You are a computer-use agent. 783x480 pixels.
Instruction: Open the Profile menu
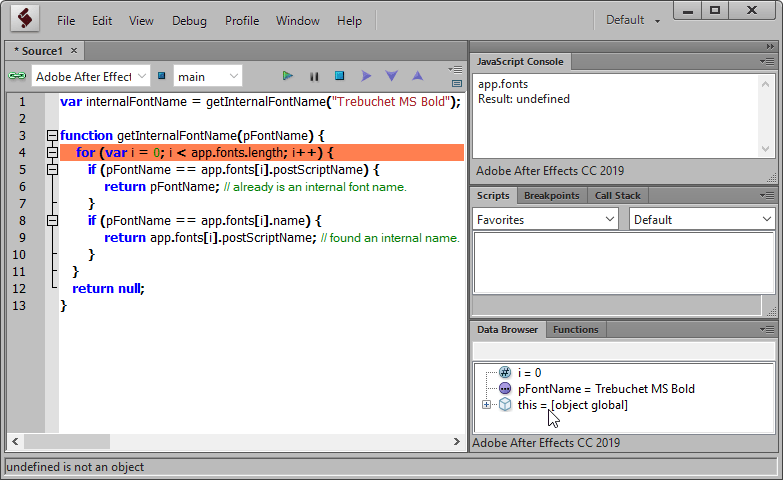(242, 20)
